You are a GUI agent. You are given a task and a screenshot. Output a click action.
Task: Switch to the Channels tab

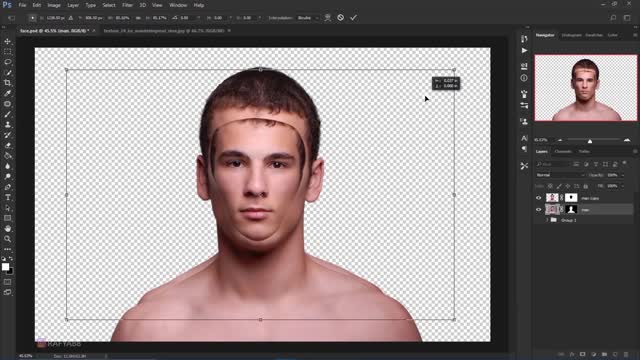(563, 151)
